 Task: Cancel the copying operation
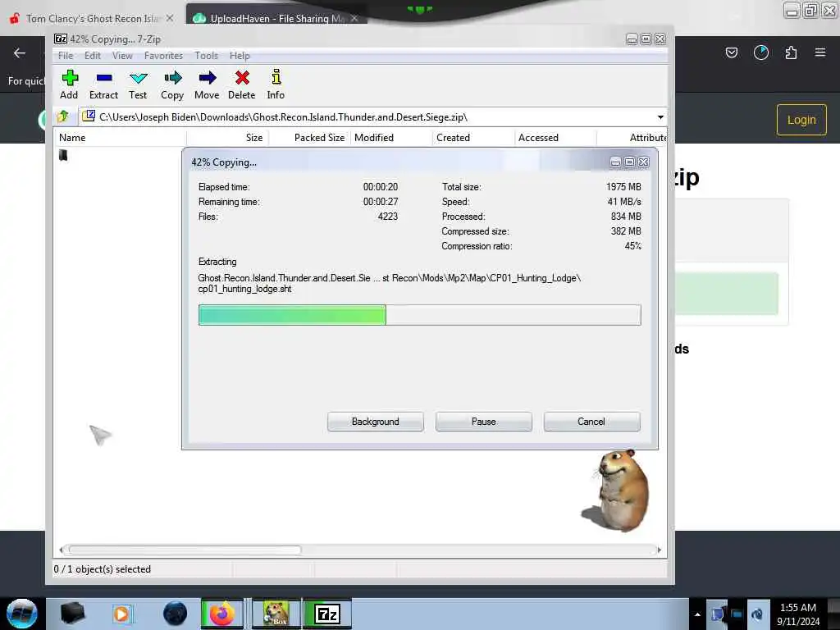tap(591, 422)
